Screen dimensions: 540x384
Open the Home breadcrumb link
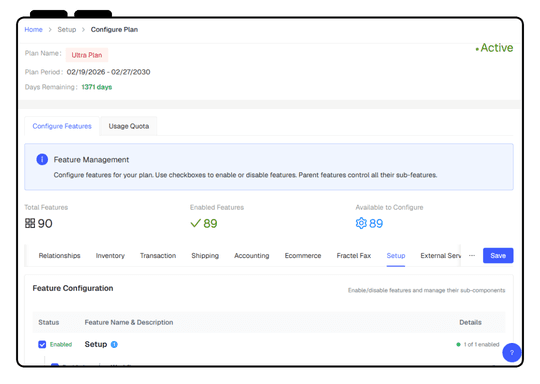(x=33, y=30)
